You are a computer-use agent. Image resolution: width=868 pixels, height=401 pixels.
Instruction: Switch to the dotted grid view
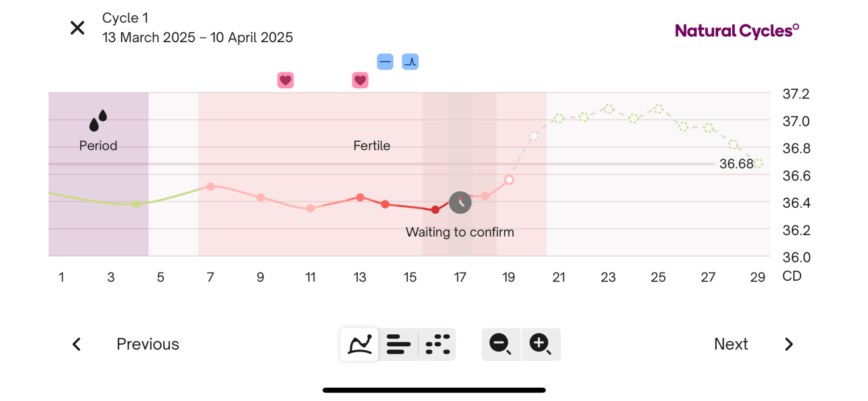(x=438, y=344)
